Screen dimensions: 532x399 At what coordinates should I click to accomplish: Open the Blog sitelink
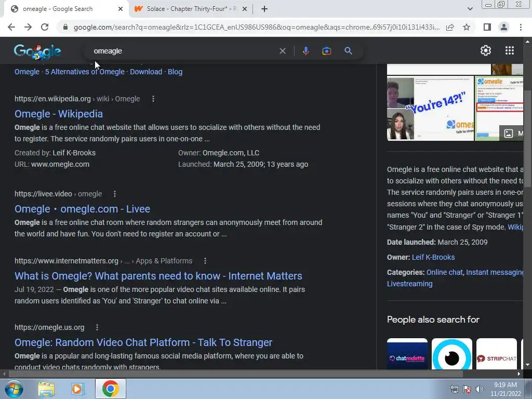tap(175, 72)
